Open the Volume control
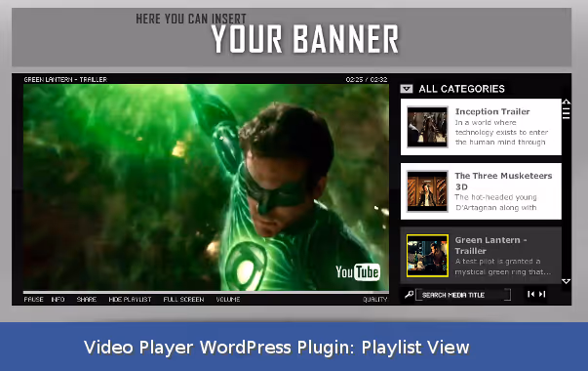 228,300
